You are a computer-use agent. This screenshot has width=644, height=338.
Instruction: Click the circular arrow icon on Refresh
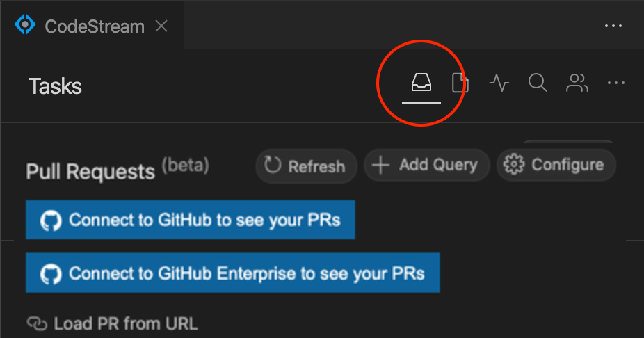[x=273, y=166]
